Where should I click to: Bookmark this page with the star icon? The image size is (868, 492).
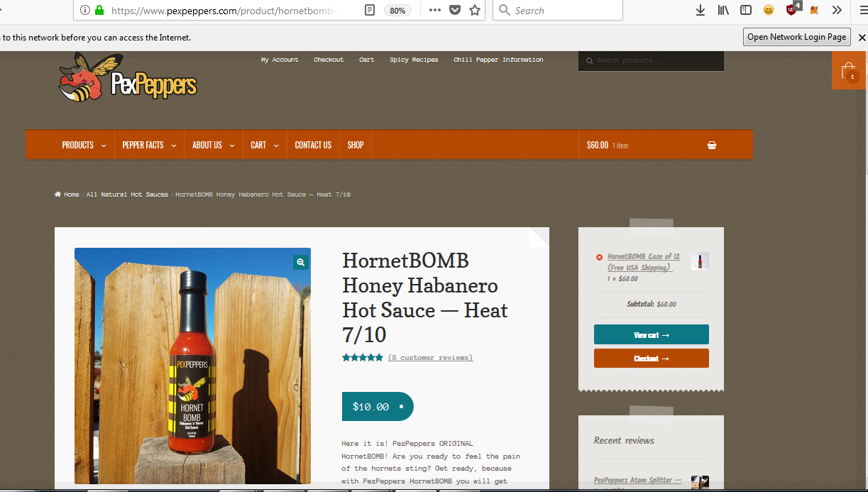pyautogui.click(x=475, y=11)
